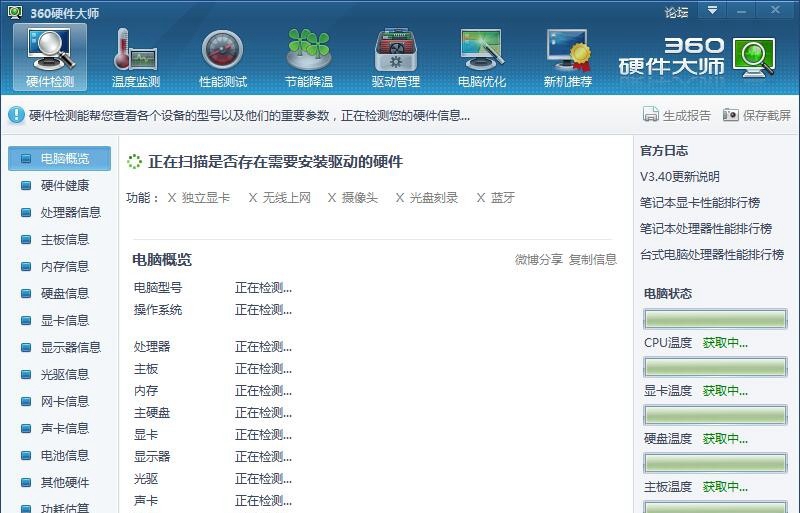Click the 操作系统 row label

(x=158, y=310)
